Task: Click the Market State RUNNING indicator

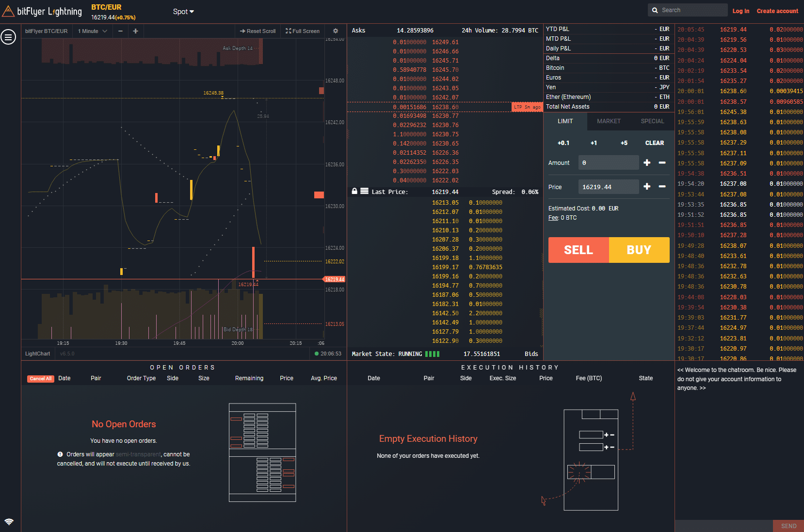Action: (395, 354)
